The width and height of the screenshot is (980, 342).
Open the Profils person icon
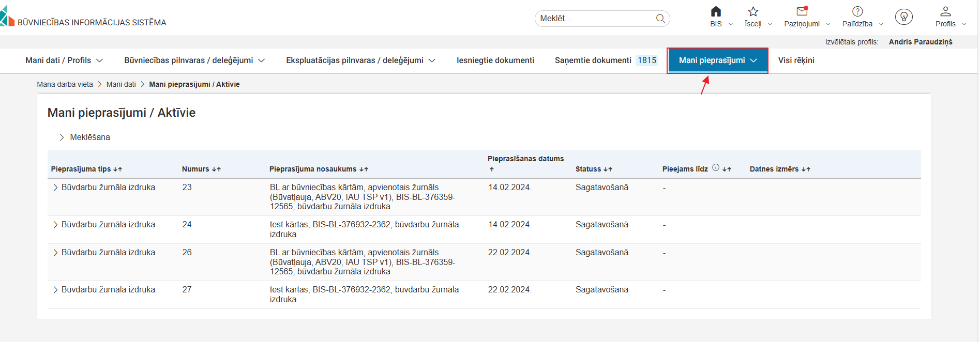coord(945,11)
